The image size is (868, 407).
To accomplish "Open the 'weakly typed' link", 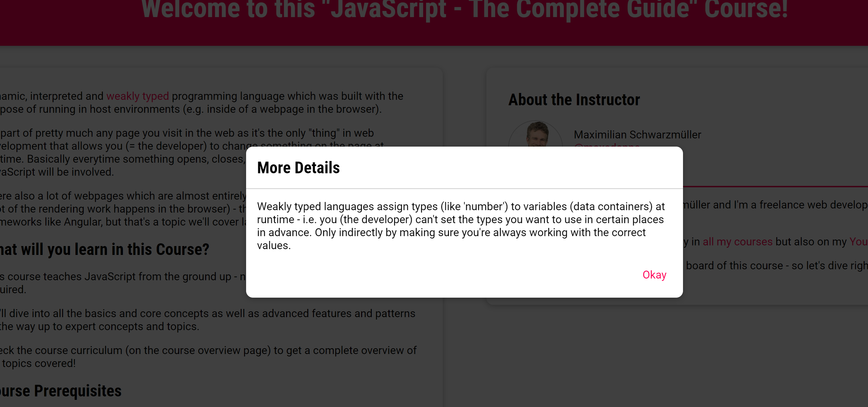I will click(x=138, y=96).
